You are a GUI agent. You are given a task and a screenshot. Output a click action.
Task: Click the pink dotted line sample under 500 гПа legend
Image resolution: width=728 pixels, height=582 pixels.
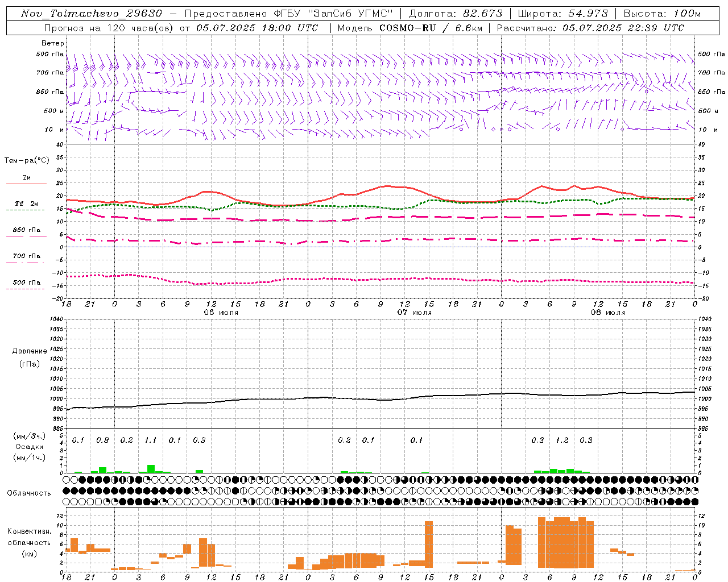[25, 289]
